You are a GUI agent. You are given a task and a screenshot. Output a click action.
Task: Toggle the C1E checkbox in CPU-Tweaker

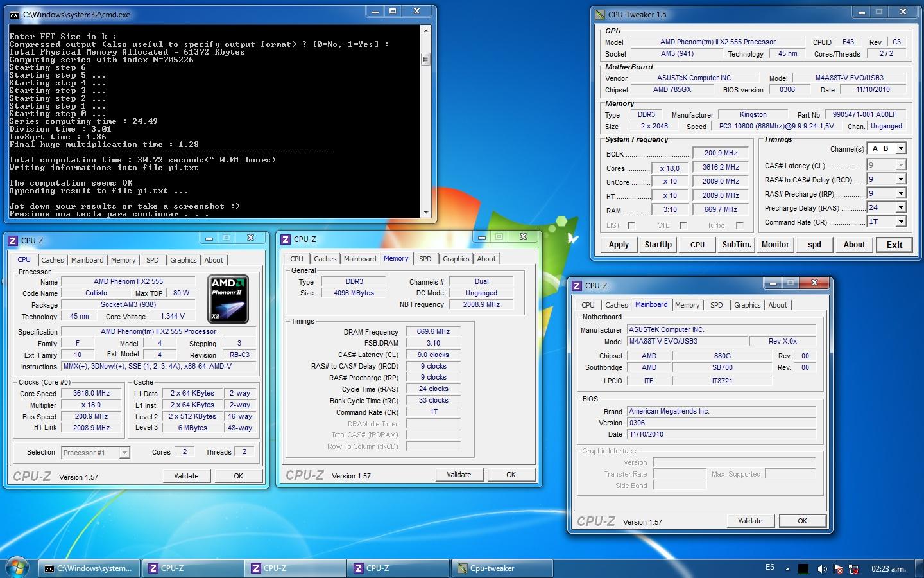pyautogui.click(x=683, y=225)
